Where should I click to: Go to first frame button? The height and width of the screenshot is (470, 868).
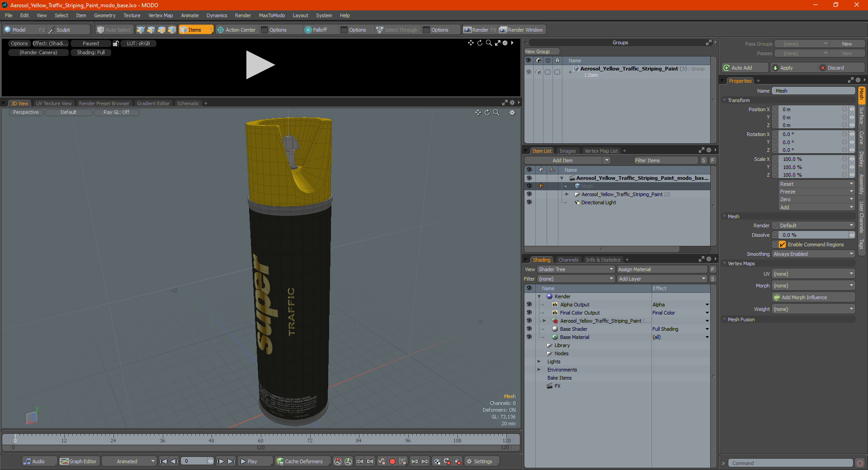pos(164,461)
